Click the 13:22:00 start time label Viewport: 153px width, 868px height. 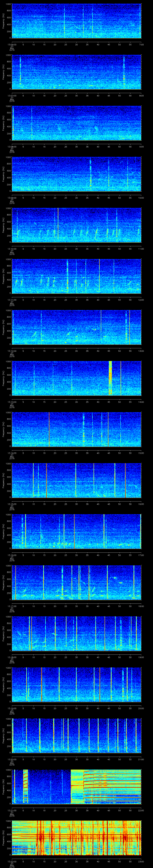[x=12, y=861]
